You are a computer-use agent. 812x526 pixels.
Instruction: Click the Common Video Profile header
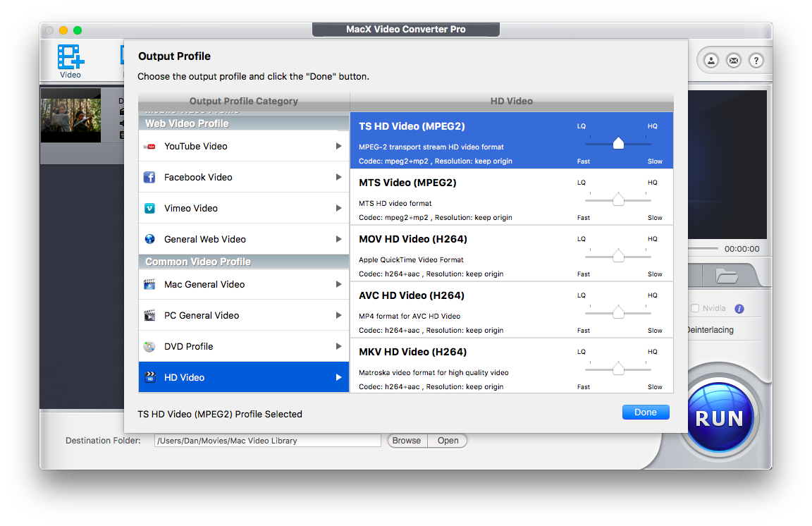tap(244, 262)
